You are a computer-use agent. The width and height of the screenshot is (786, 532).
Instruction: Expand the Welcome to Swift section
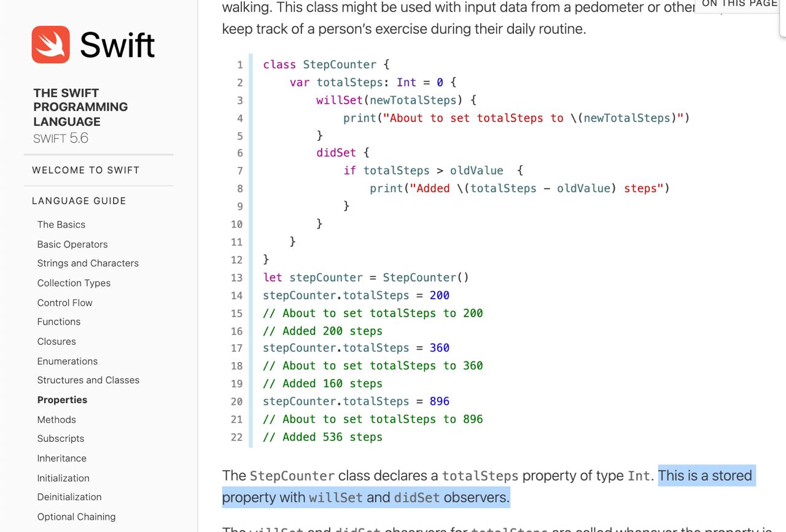pos(85,170)
